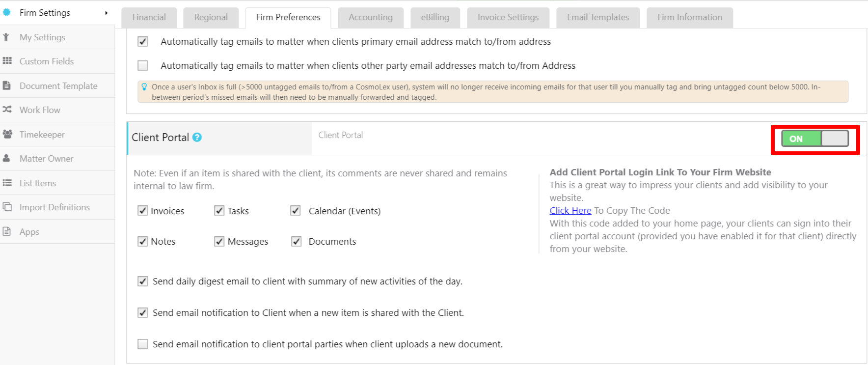This screenshot has width=868, height=365.
Task: Select the Email Templates tab
Action: (597, 18)
